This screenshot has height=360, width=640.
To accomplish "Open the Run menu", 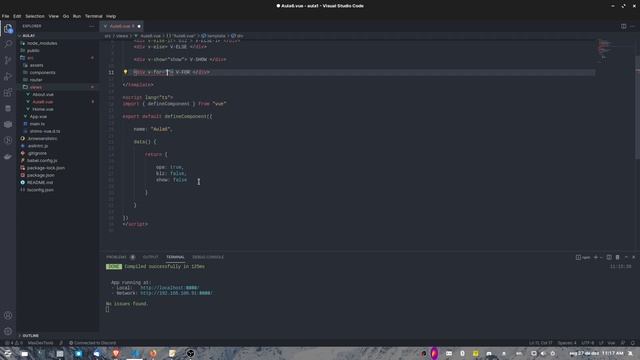I will 77,16.
